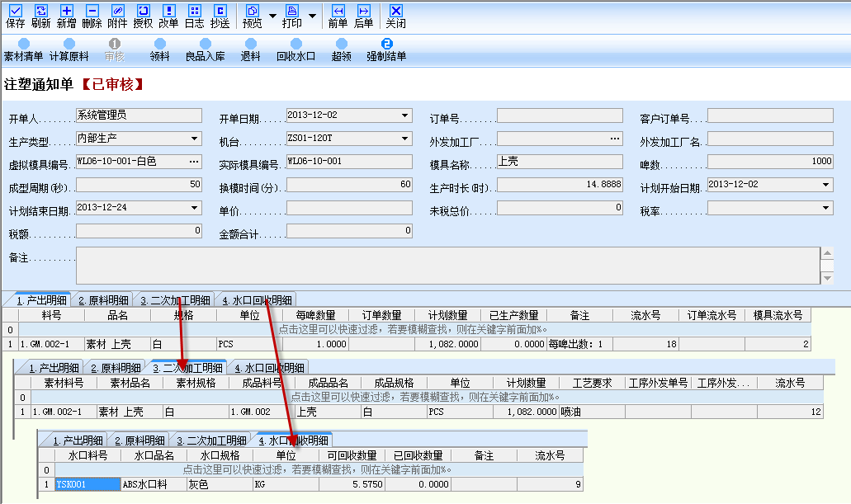Screen dimensions: 851x504
Task: Click the 保存 (Save) toolbar icon
Action: (15, 16)
